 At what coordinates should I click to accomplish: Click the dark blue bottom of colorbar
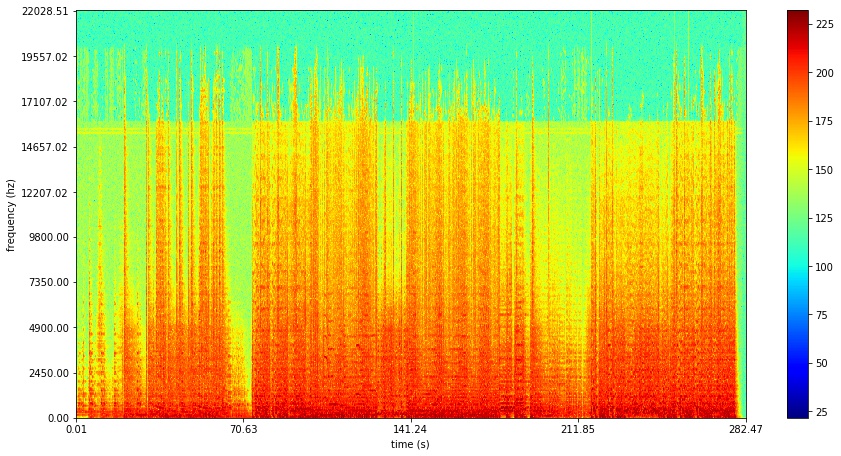click(x=797, y=413)
